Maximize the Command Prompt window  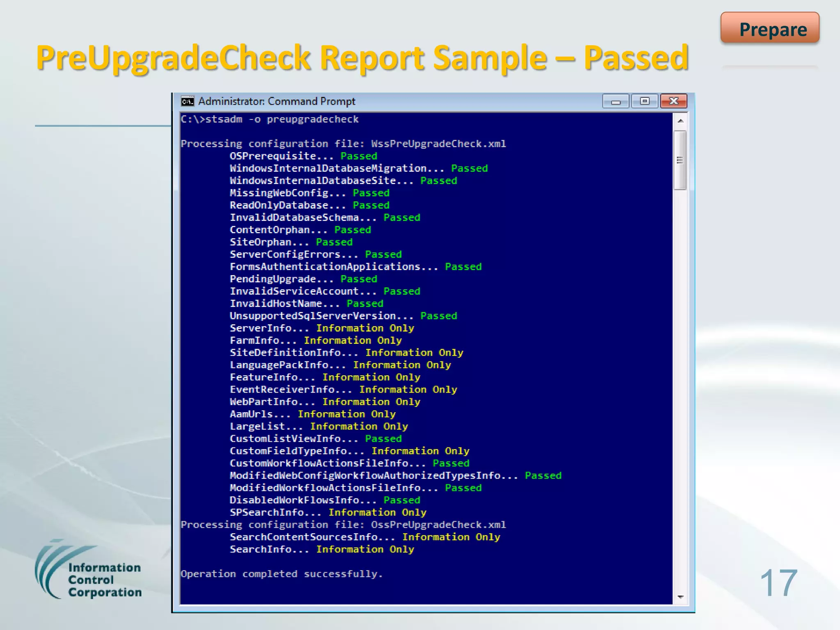(x=645, y=101)
